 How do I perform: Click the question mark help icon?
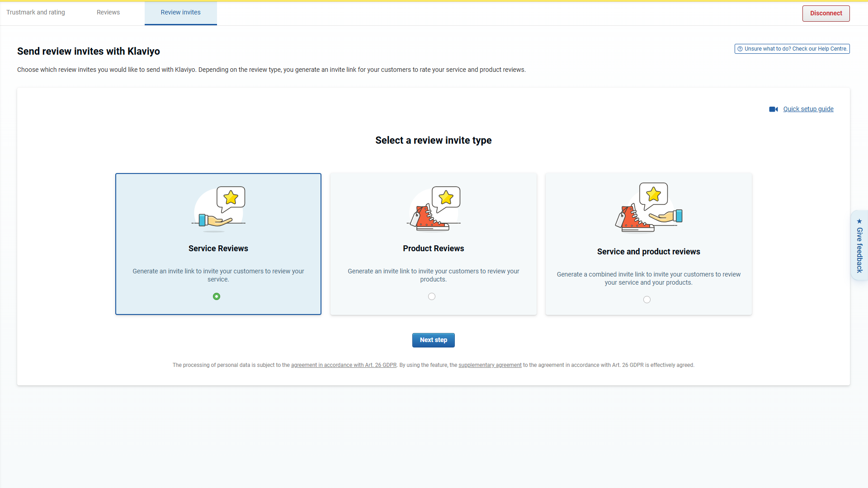pos(740,49)
